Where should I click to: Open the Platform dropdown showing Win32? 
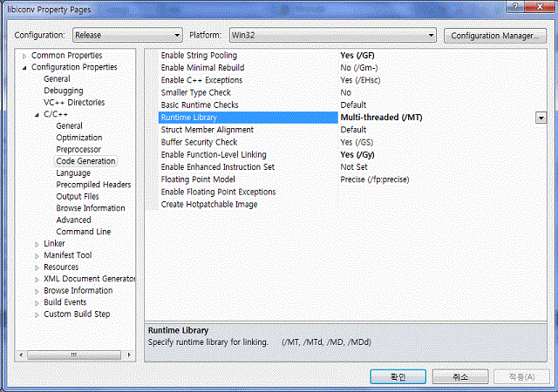(x=333, y=35)
